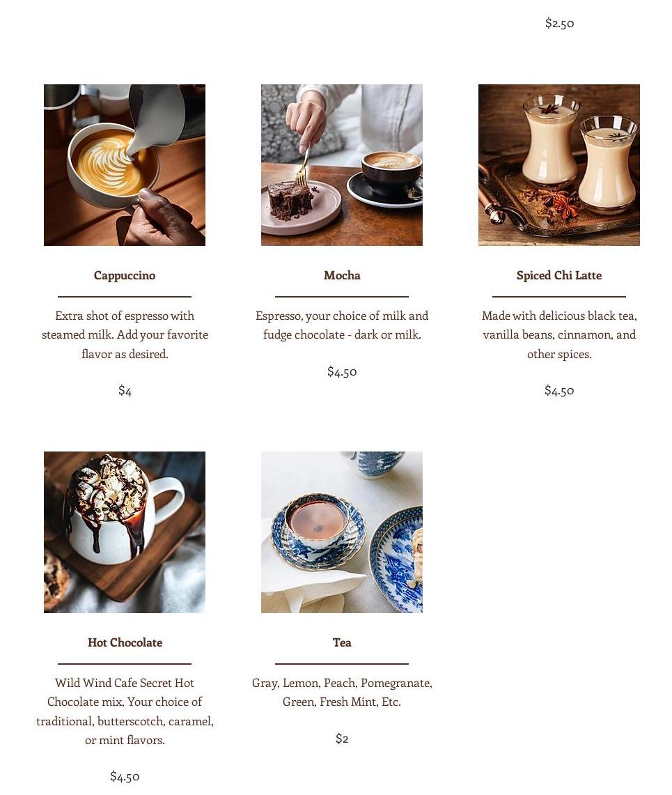Image resolution: width=672 pixels, height=795 pixels.
Task: Select the Spiced Chi Latte title
Action: coord(559,275)
